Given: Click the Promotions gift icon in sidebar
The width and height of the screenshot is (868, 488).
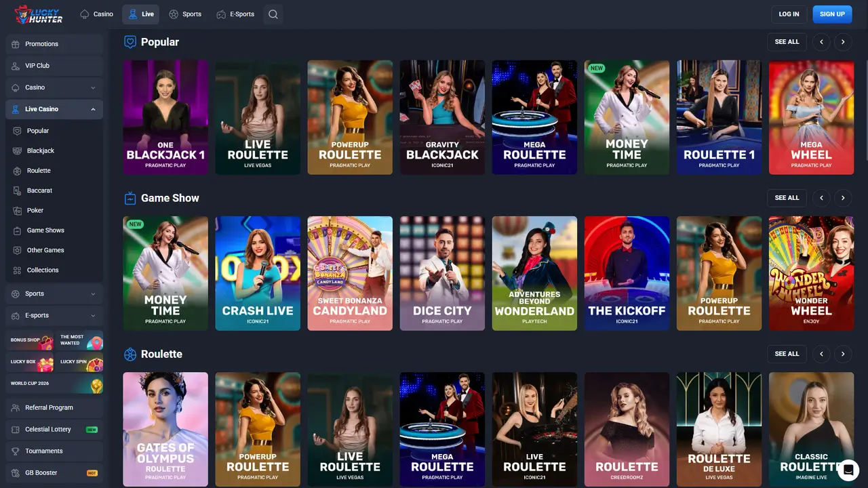Looking at the screenshot, I should (x=16, y=44).
